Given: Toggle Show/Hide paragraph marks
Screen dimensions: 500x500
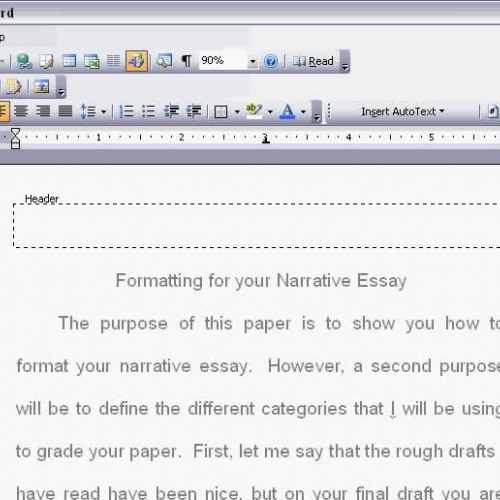Looking at the screenshot, I should (186, 61).
